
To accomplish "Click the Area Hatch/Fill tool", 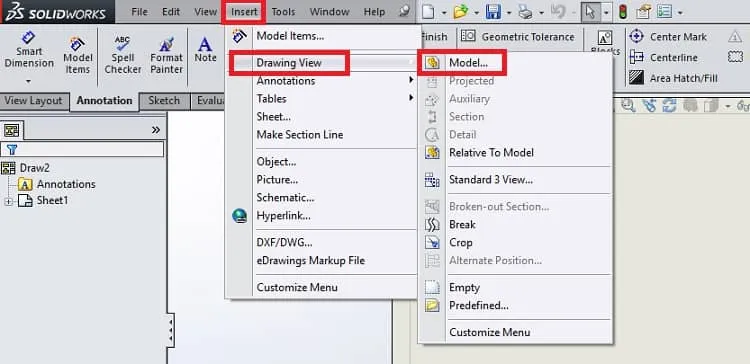I will coord(673,78).
